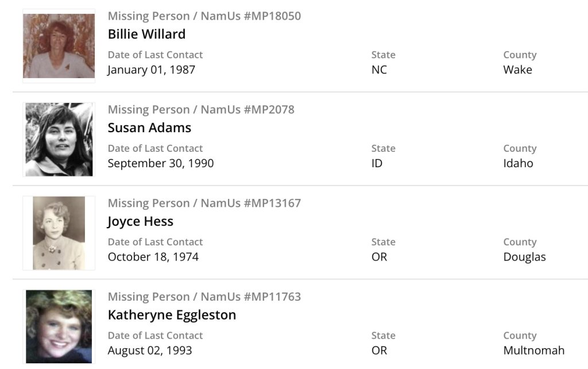588x369 pixels.
Task: Open the photo next to Susan Adams
Action: [x=59, y=139]
